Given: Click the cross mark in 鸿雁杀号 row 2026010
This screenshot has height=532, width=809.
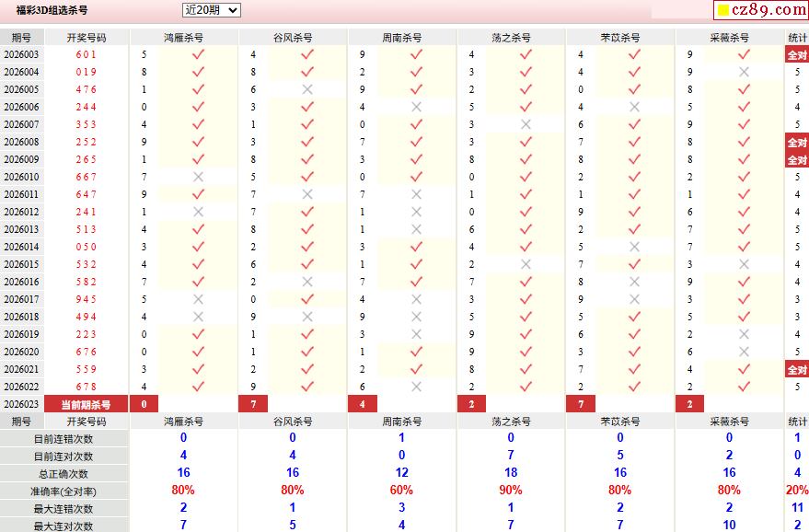Looking at the screenshot, I should pos(198,177).
